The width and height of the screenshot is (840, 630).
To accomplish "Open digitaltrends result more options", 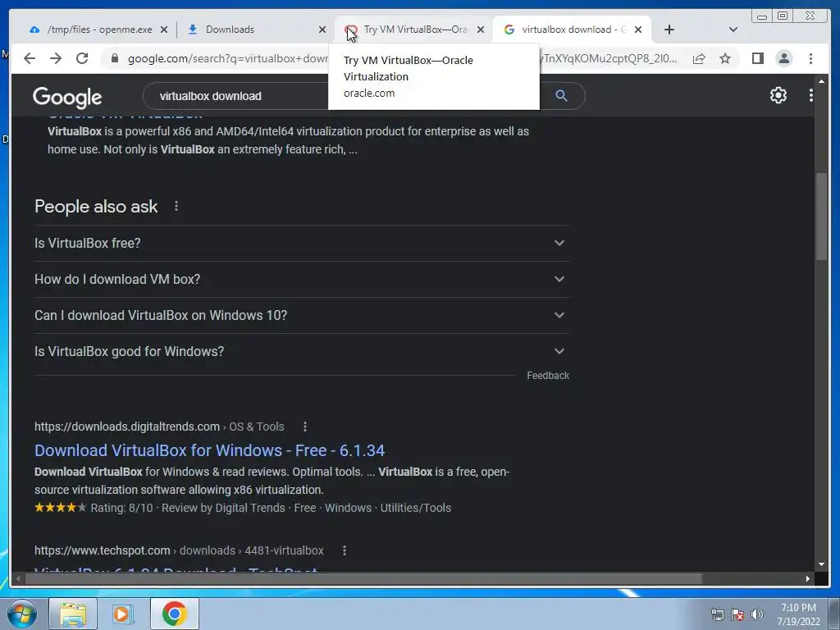I will [305, 427].
